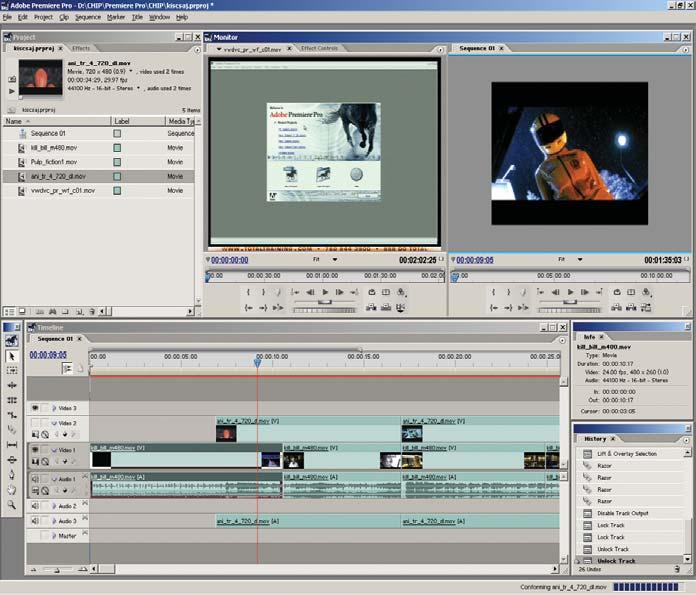Enable Loop in source monitor
This screenshot has width=696, height=595.
click(372, 292)
